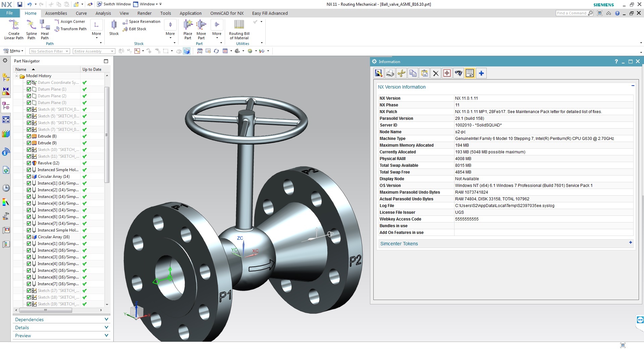Viewport: 644px width, 349px height.
Task: Switch to the Render tab
Action: [x=144, y=13]
